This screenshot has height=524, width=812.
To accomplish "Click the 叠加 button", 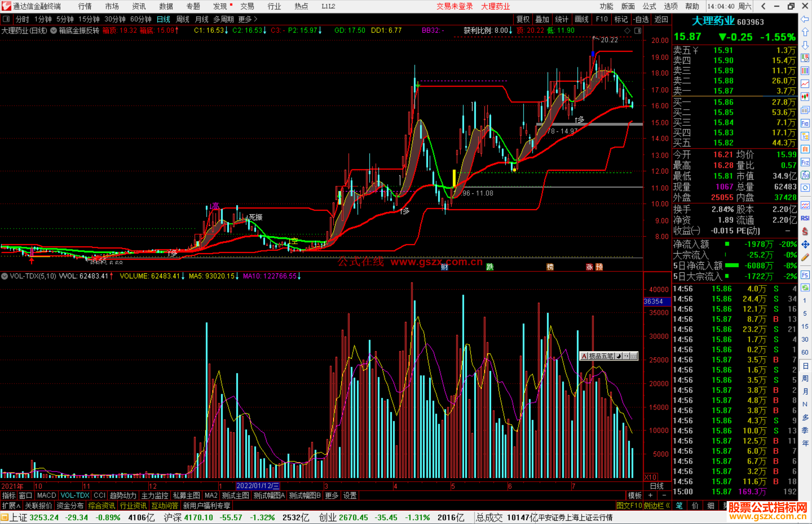I will point(542,19).
